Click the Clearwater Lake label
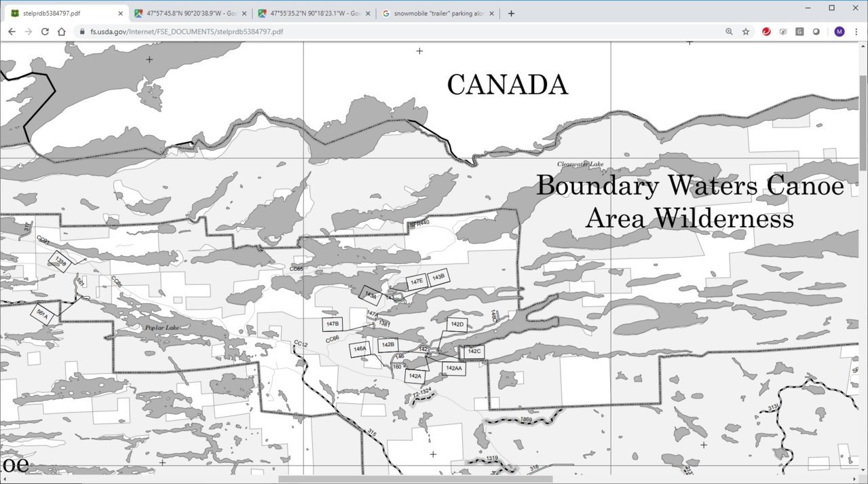This screenshot has width=868, height=484. (x=580, y=164)
